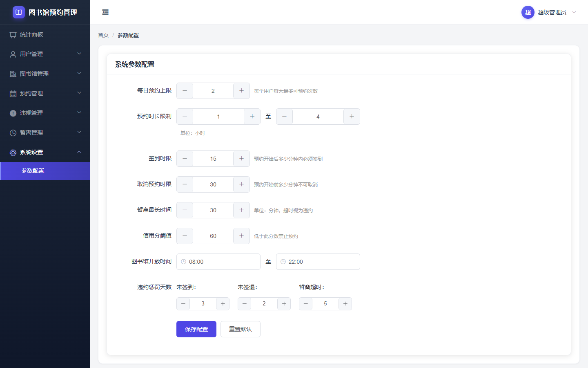Image resolution: width=588 pixels, height=368 pixels.
Task: Click the 保存配置 button
Action: coord(196,329)
